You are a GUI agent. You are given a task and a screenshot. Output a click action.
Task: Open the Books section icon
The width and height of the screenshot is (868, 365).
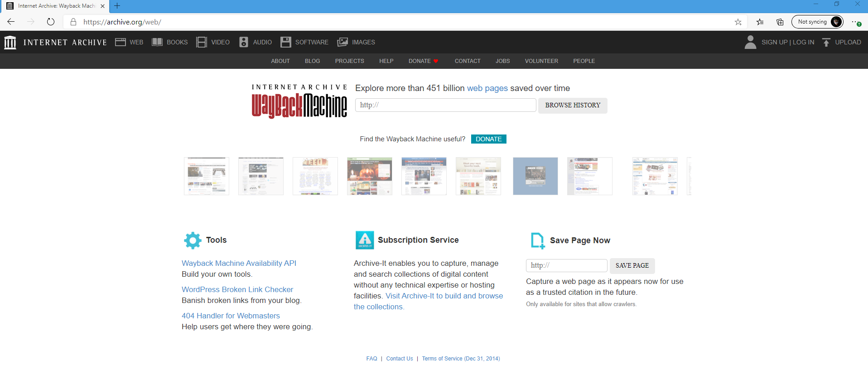point(157,42)
